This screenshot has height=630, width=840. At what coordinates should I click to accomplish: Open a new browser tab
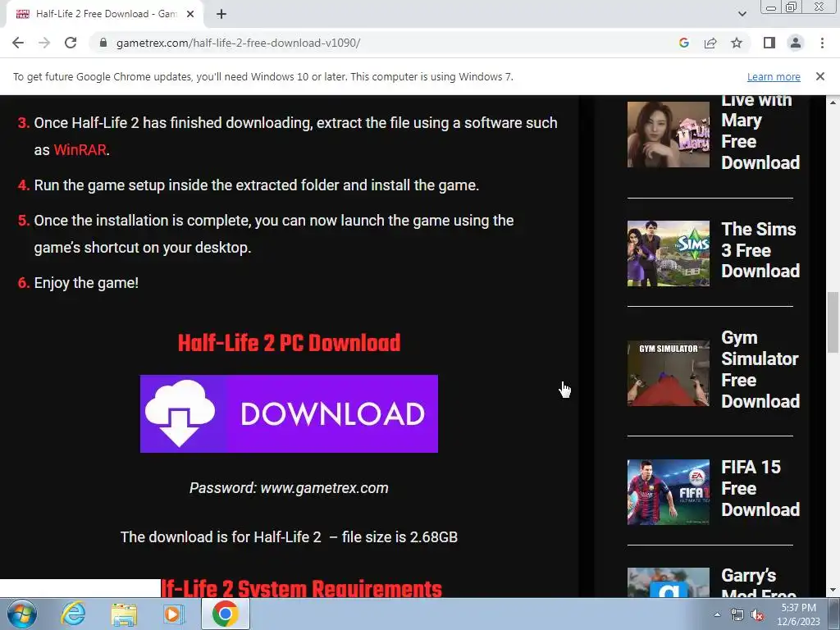point(221,15)
